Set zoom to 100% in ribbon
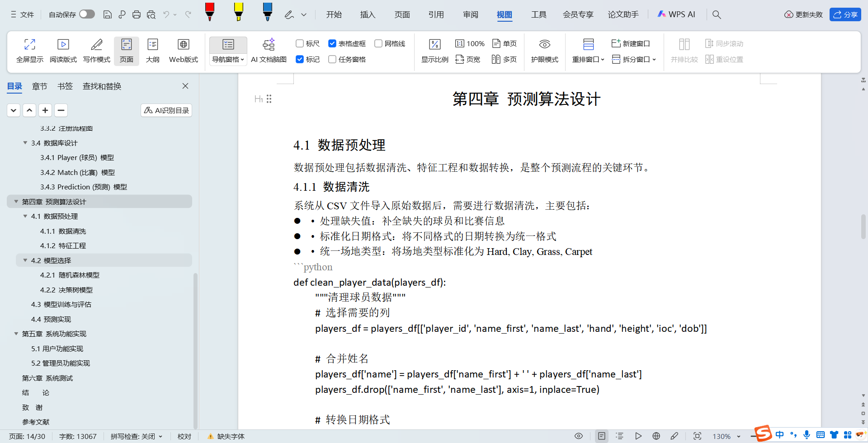Screen dimensions: 868x443 click(470, 43)
